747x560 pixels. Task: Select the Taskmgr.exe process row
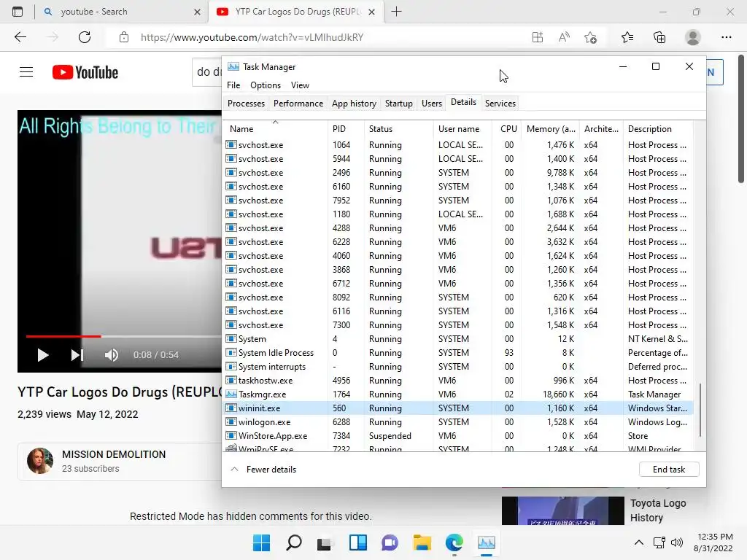pyautogui.click(x=458, y=394)
